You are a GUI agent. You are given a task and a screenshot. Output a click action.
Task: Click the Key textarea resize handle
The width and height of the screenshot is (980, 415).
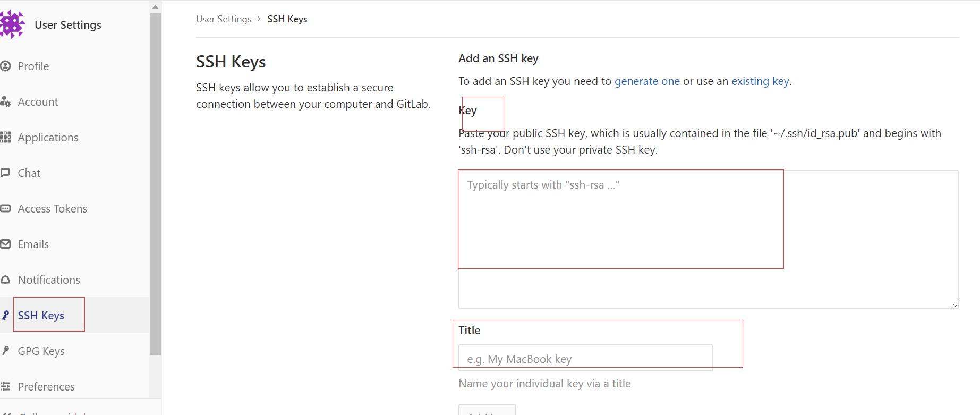[955, 304]
